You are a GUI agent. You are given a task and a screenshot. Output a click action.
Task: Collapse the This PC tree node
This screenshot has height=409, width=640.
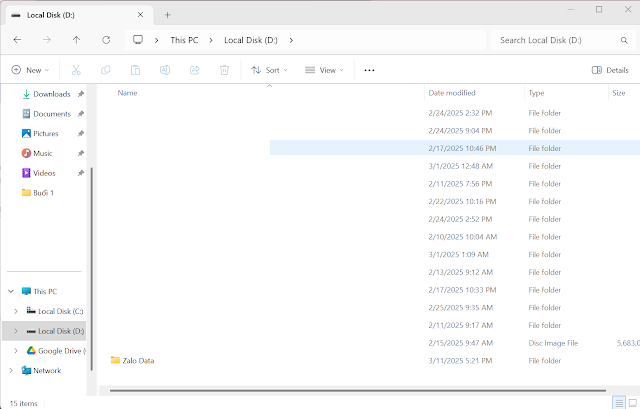[11, 291]
